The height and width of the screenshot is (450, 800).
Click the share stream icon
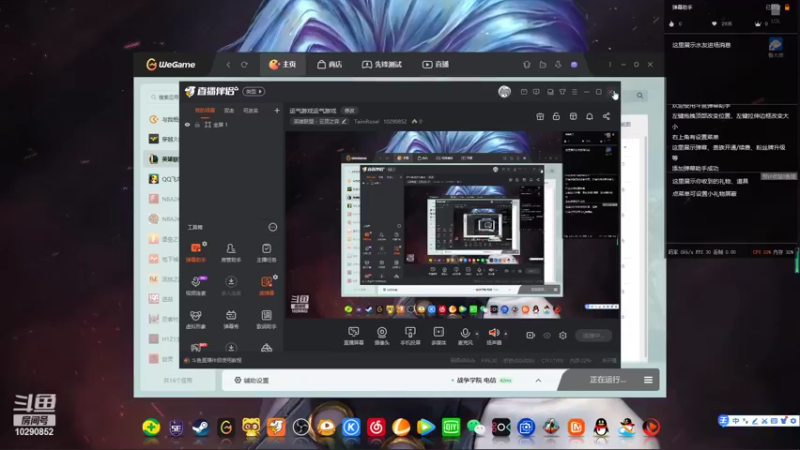pos(606,116)
